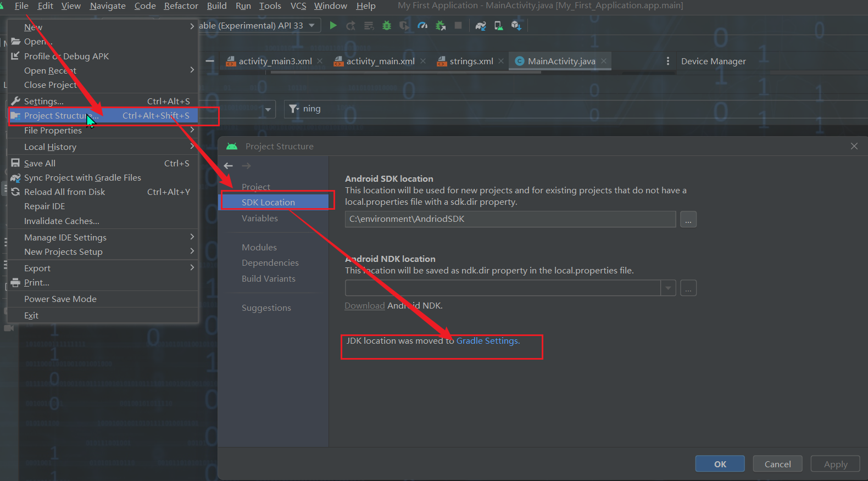
Task: Browse for Android SDK location with ellipsis button
Action: pos(688,219)
